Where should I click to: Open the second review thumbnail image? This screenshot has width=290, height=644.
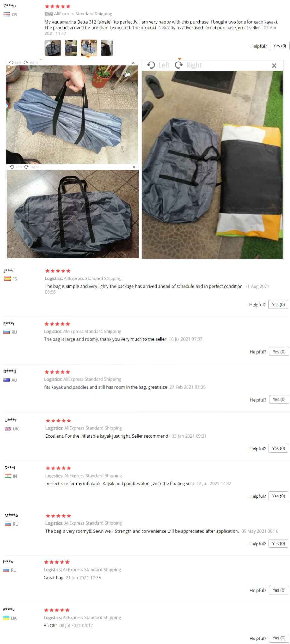click(71, 48)
